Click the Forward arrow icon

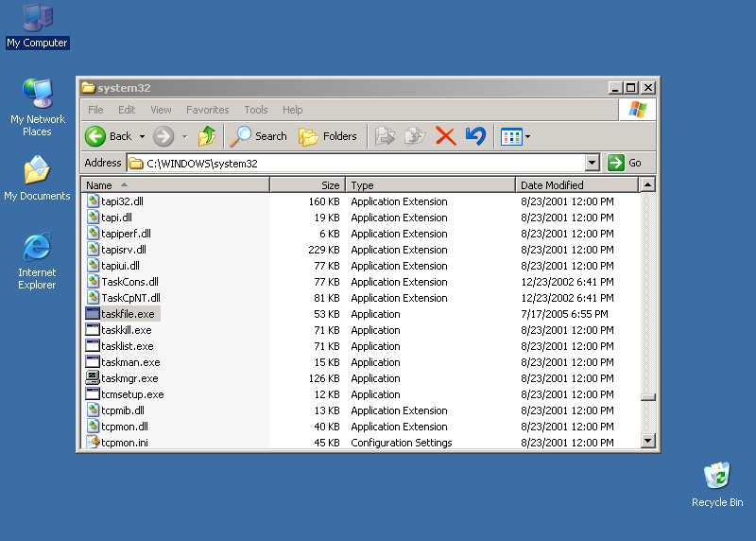pos(163,136)
